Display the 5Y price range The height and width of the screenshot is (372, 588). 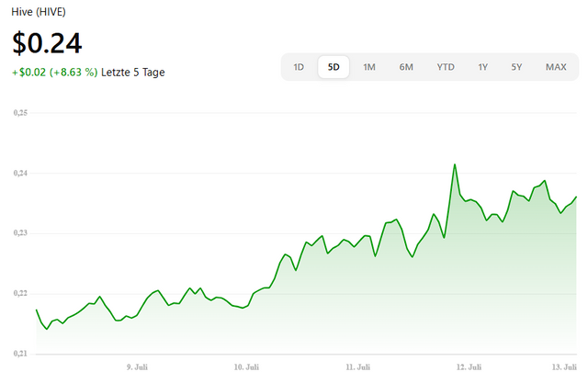coord(516,67)
